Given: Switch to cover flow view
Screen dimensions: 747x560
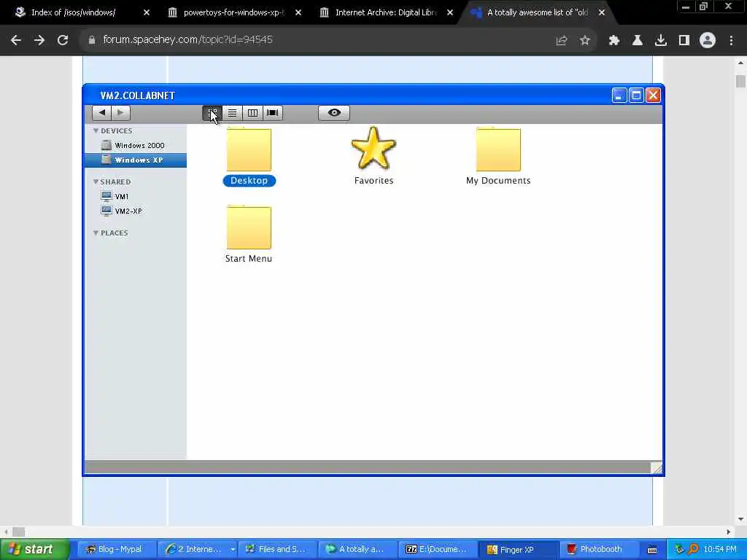Looking at the screenshot, I should click(273, 113).
